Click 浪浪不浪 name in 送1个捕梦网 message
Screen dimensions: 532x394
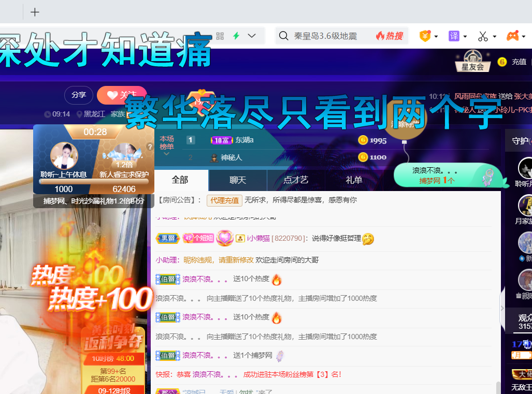tap(205, 355)
